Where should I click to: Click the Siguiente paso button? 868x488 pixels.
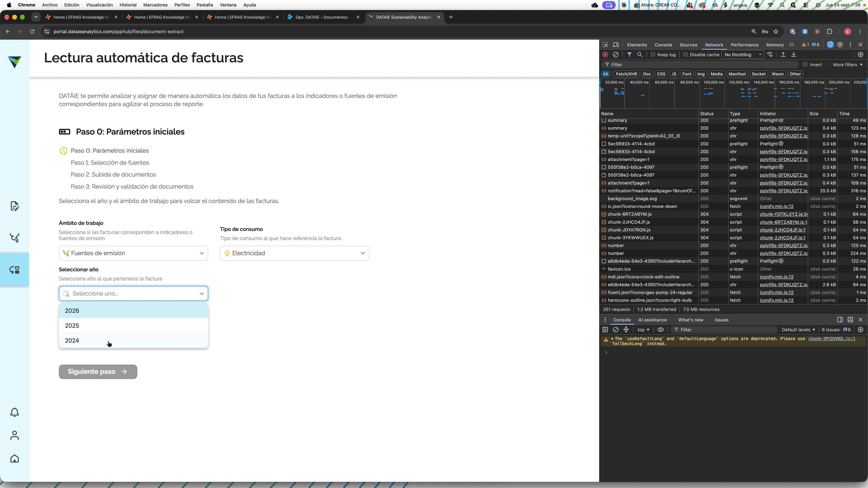[98, 371]
